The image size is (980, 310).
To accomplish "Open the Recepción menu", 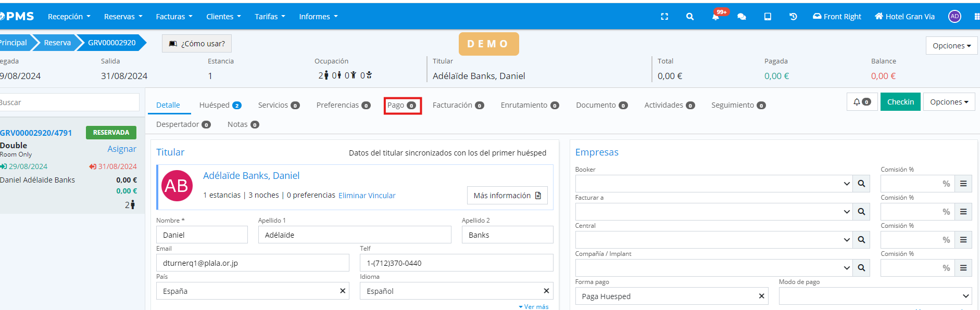I will pos(69,17).
